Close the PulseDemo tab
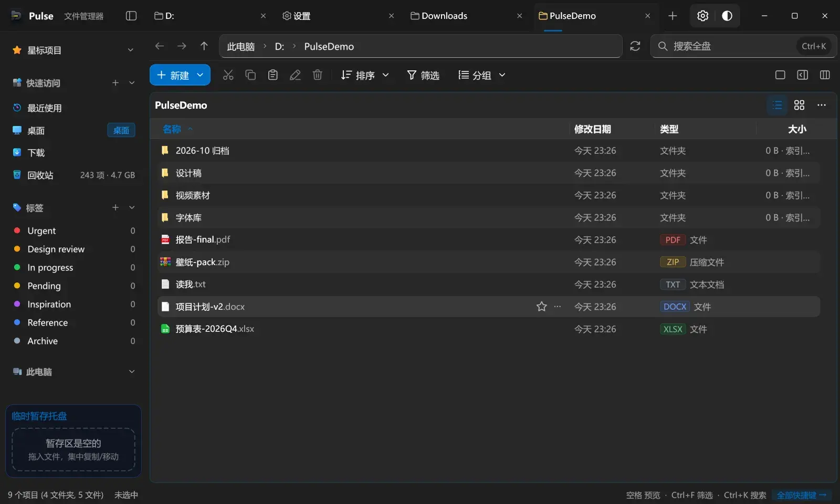 648,16
